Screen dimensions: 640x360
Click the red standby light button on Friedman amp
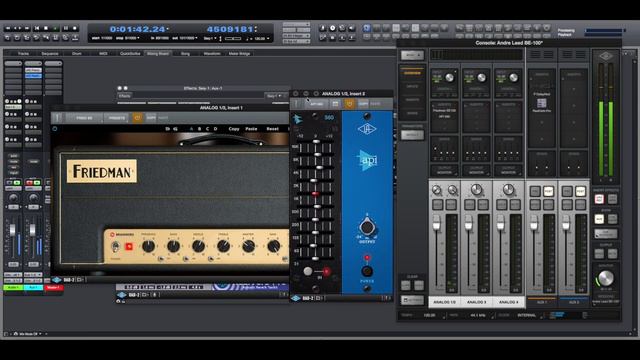pos(129,247)
